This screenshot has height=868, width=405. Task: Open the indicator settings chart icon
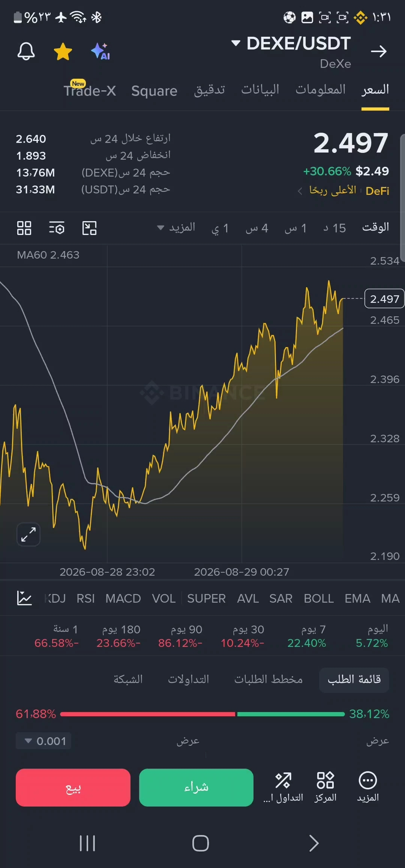[x=24, y=598]
